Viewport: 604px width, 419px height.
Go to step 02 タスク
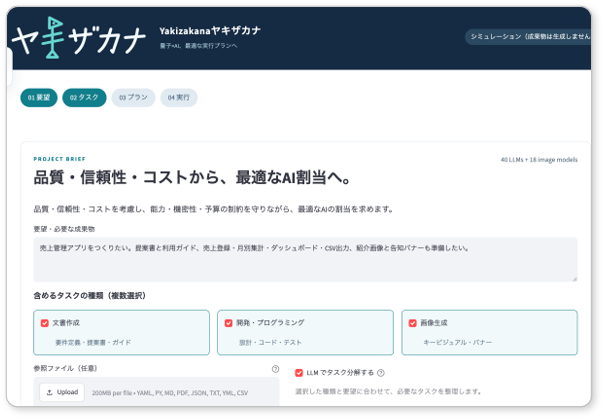tap(84, 97)
